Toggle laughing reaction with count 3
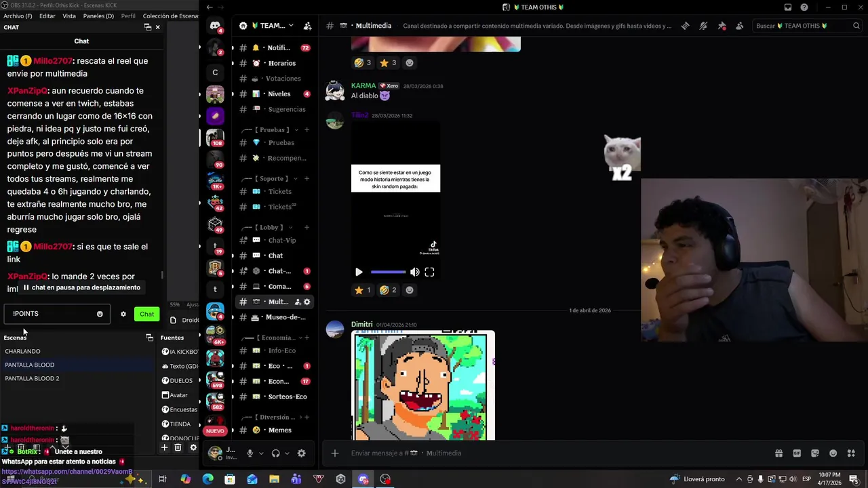The height and width of the screenshot is (488, 868). click(x=363, y=63)
